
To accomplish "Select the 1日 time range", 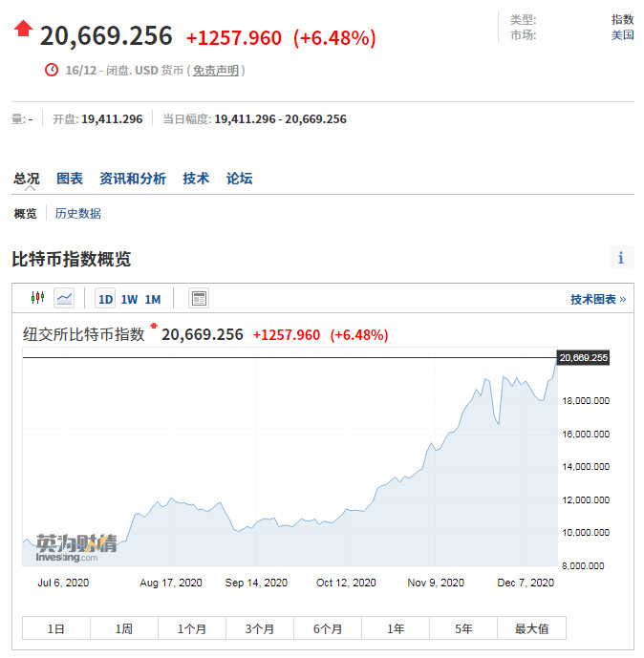I will point(56,628).
